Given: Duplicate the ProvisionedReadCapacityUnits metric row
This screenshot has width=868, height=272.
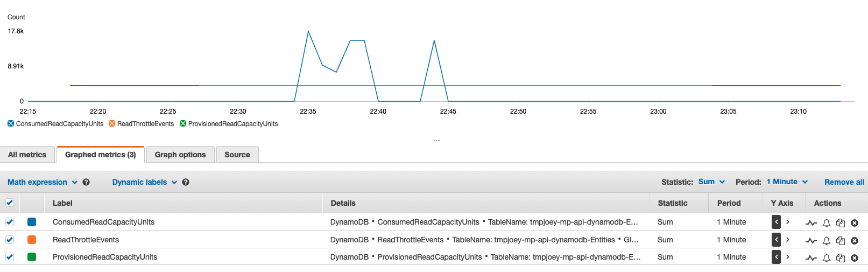Looking at the screenshot, I should point(841,257).
